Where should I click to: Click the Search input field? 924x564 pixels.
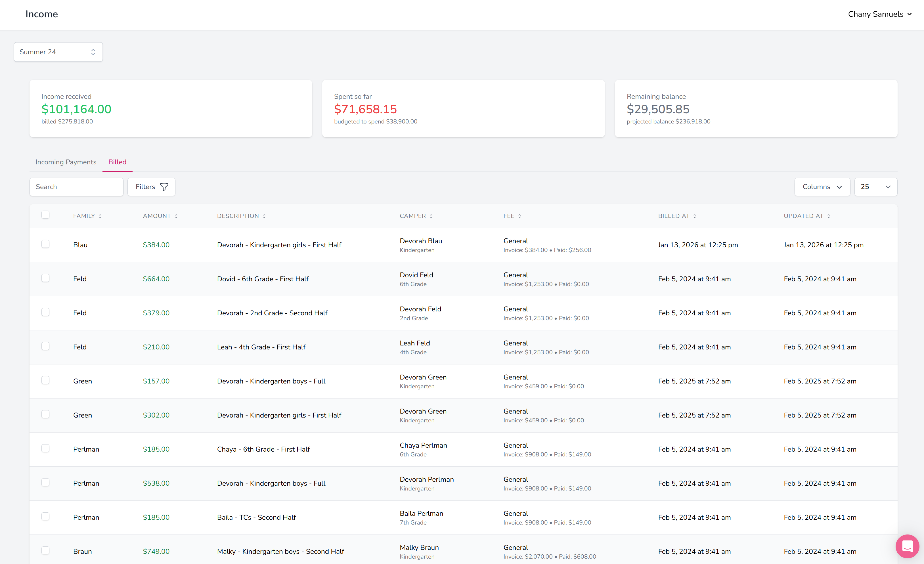[x=76, y=187]
